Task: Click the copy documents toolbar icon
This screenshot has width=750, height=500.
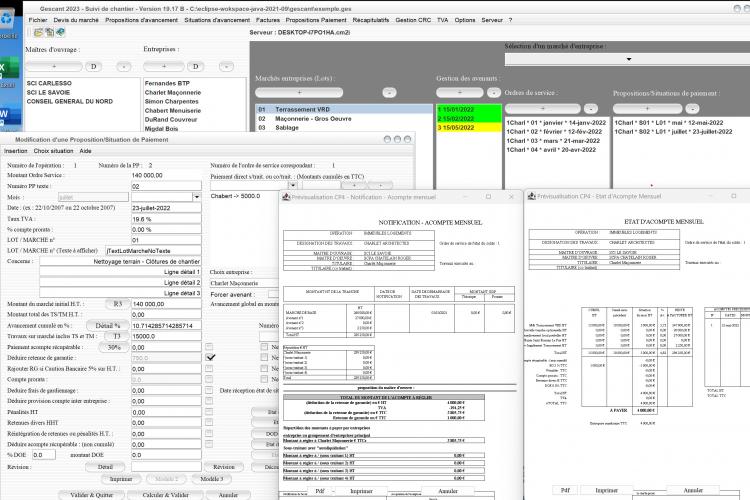Action: [49, 33]
